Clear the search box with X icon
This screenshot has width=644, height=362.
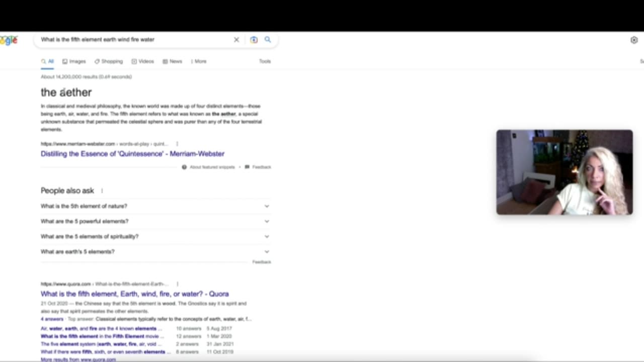(x=236, y=40)
